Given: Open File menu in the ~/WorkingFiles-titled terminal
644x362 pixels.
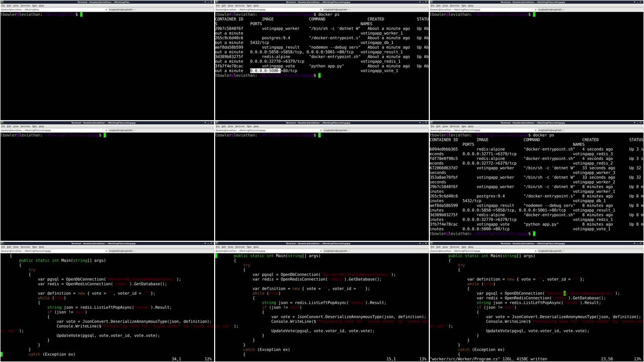Looking at the screenshot, I should click(x=3, y=6).
